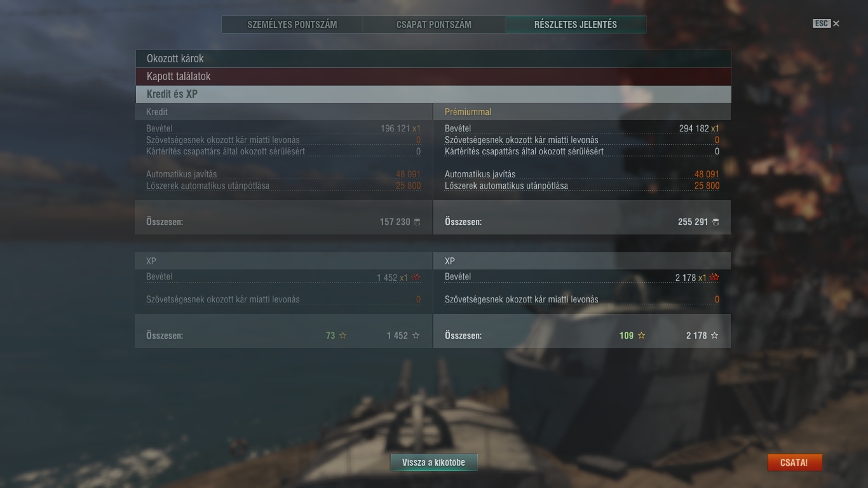Click the Vissza a kikötőbe button
868x488 pixels.
[x=433, y=463]
